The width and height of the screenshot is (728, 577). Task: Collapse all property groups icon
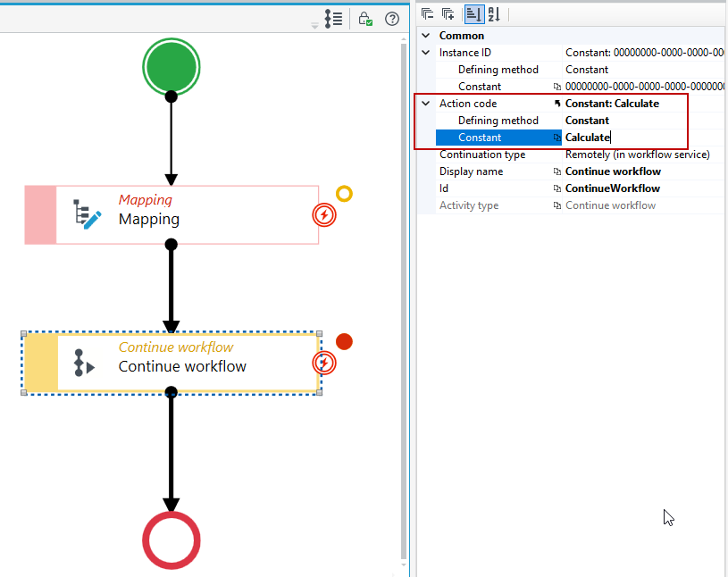[427, 14]
